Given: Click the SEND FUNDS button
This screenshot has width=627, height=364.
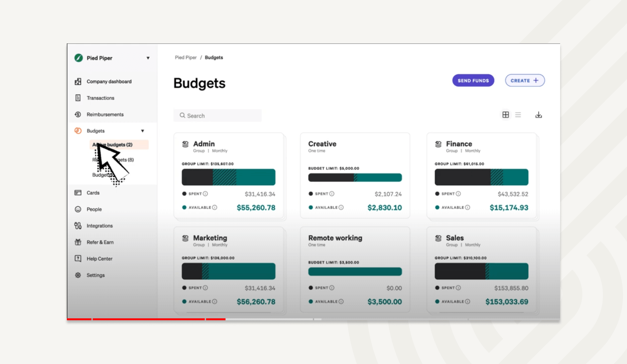Looking at the screenshot, I should (473, 80).
